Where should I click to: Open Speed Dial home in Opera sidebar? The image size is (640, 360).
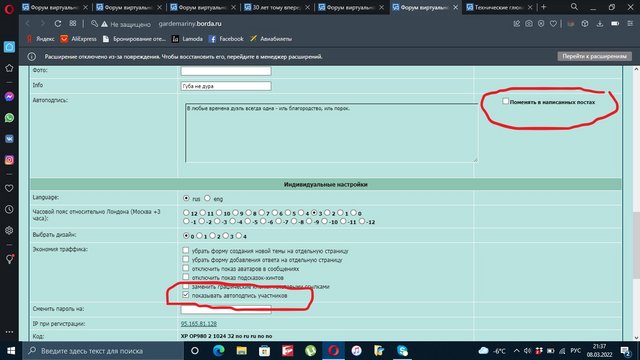point(9,47)
